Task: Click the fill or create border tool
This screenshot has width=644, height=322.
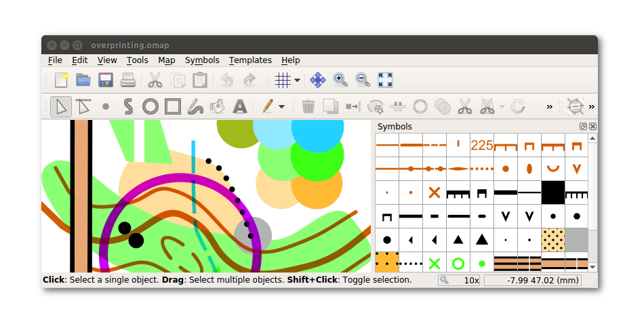Action: pyautogui.click(x=376, y=107)
